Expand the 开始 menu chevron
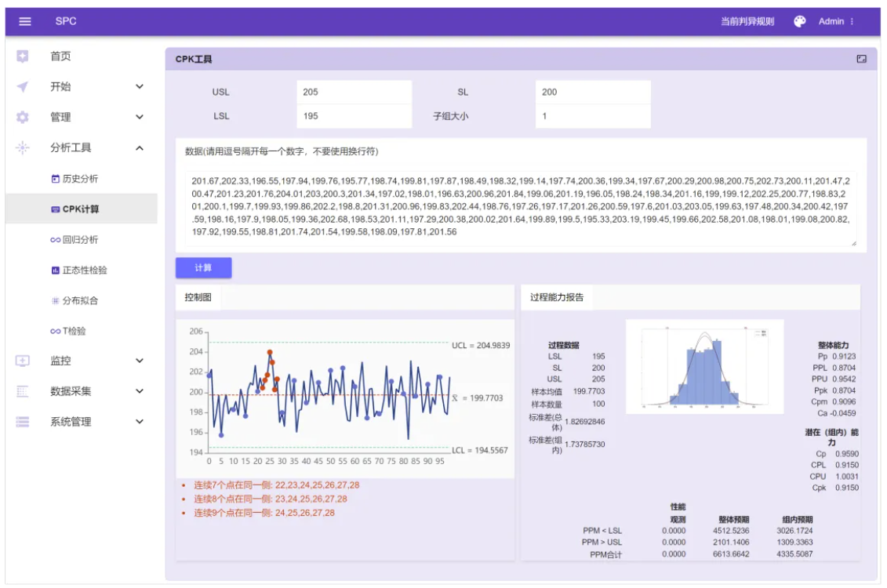Screen dimensions: 887x588 point(140,87)
